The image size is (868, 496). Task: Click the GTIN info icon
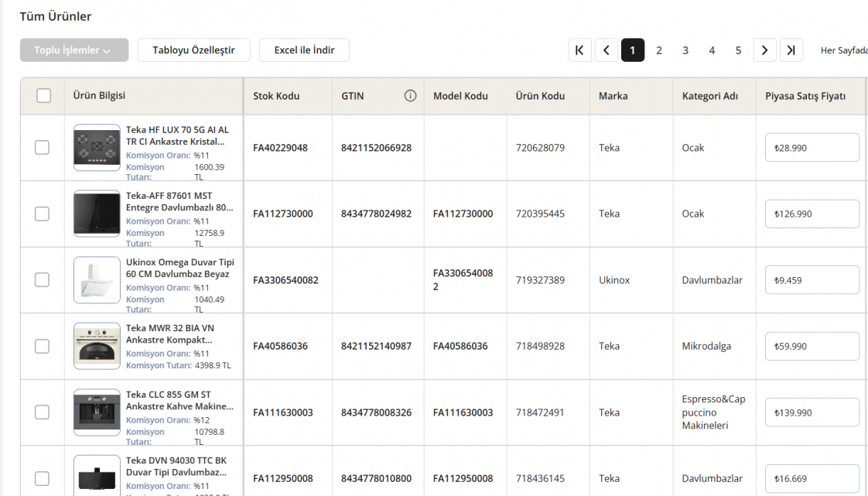410,96
